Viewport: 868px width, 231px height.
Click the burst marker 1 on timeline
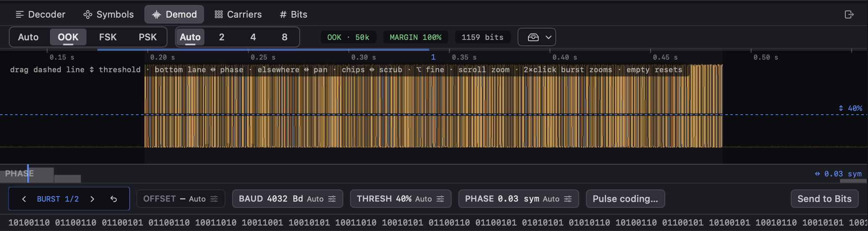pos(433,57)
